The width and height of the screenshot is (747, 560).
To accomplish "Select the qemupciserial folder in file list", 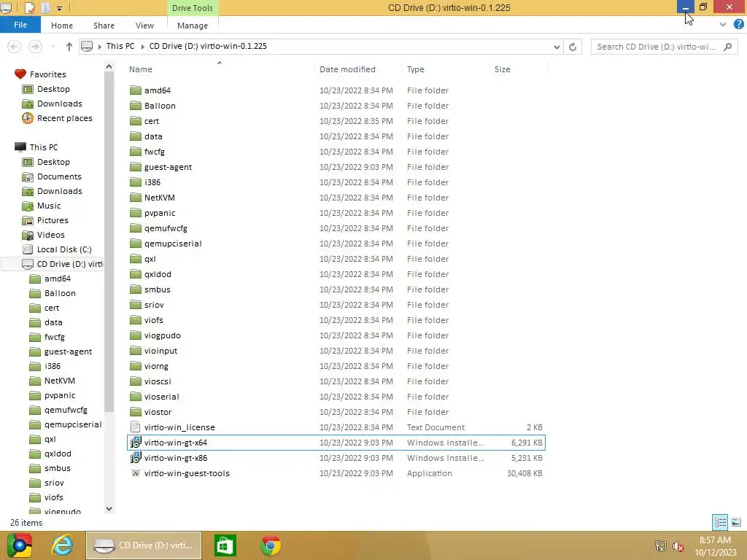I will pos(173,244).
